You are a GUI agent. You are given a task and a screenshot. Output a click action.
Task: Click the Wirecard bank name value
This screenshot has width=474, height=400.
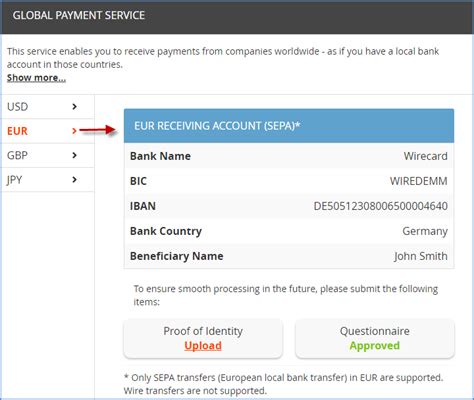pos(426,156)
